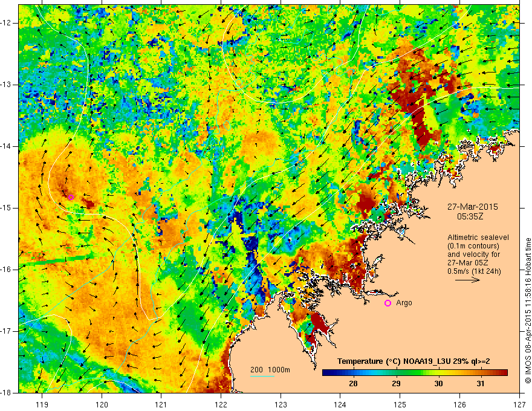Screen dimensions: 532x411
Task: Click the 0.5m/s velocity scale arrow
Action: coord(467,280)
